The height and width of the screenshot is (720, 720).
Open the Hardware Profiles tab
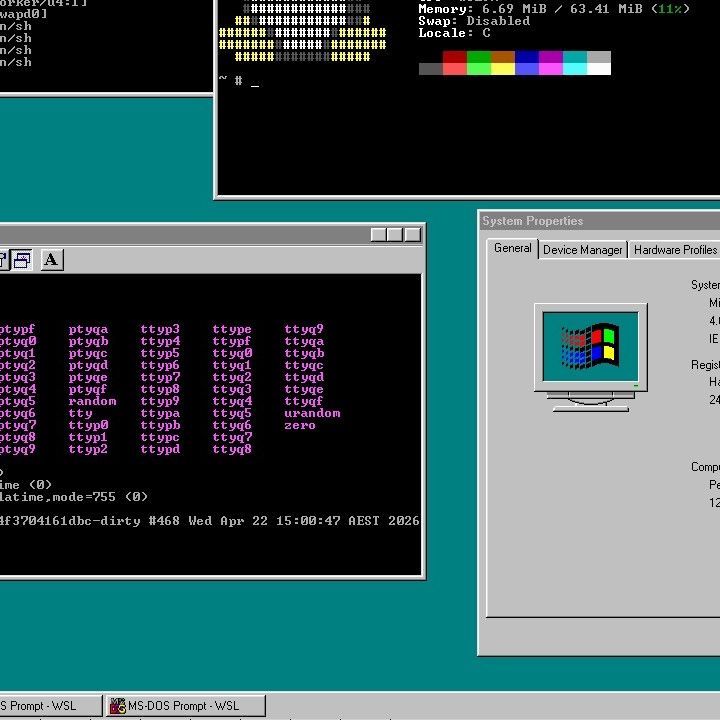tap(675, 250)
